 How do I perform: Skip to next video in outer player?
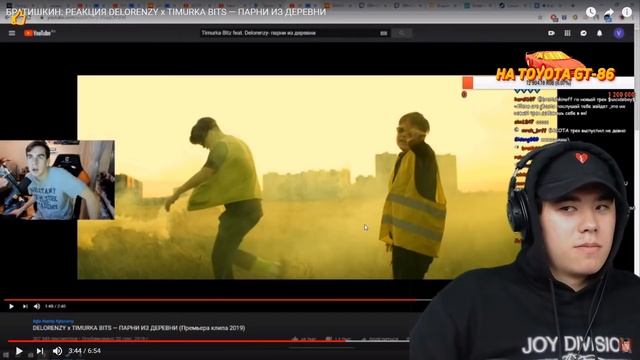pos(40,351)
